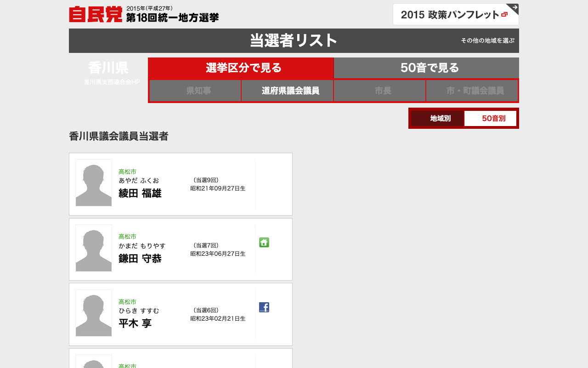This screenshot has width=588, height=368.
Task: Toggle sorting to 地域別
Action: click(x=437, y=118)
